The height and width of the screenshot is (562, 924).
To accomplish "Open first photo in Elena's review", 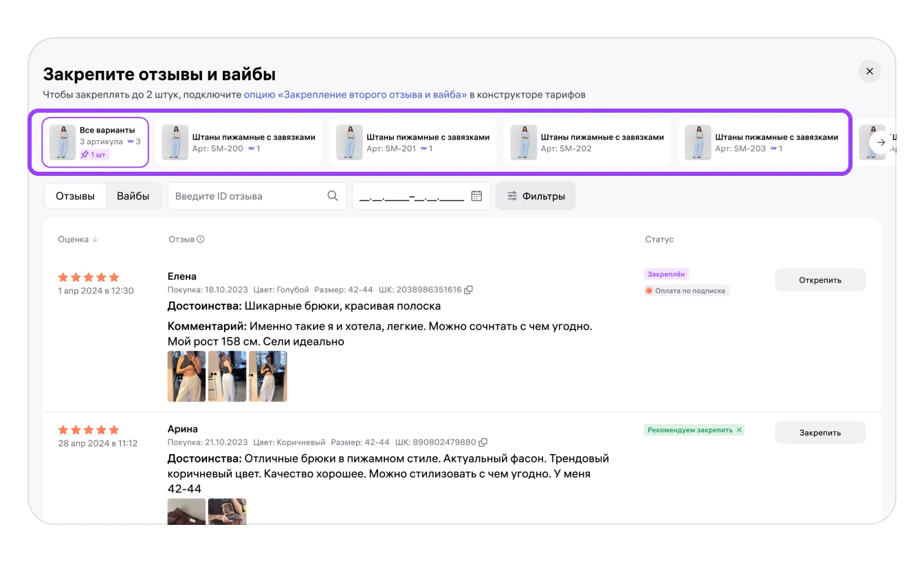I will 186,376.
